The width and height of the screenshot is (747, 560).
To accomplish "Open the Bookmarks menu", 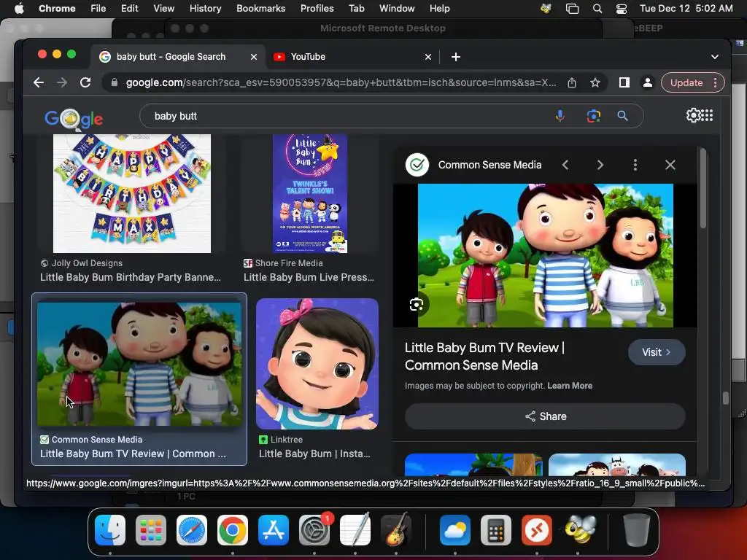I will tap(260, 8).
